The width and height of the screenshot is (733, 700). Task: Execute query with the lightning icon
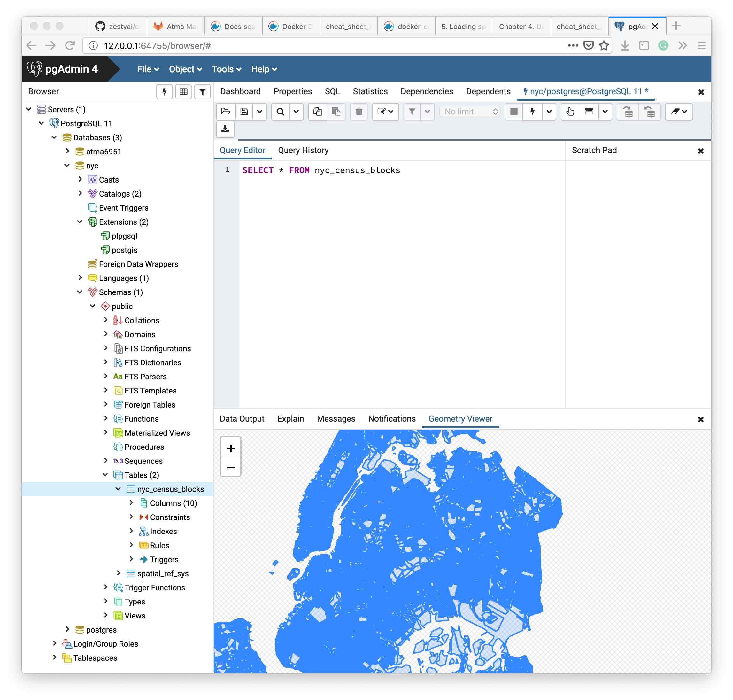pyautogui.click(x=532, y=112)
